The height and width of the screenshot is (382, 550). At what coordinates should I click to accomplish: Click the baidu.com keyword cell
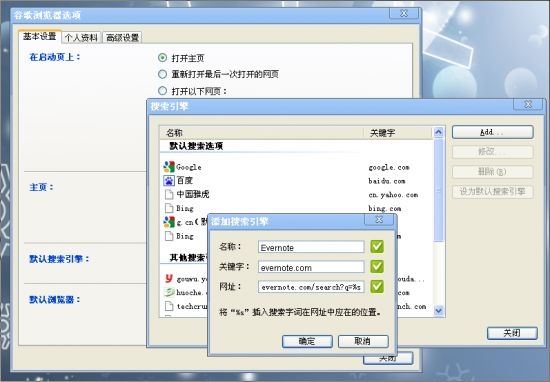(x=387, y=181)
